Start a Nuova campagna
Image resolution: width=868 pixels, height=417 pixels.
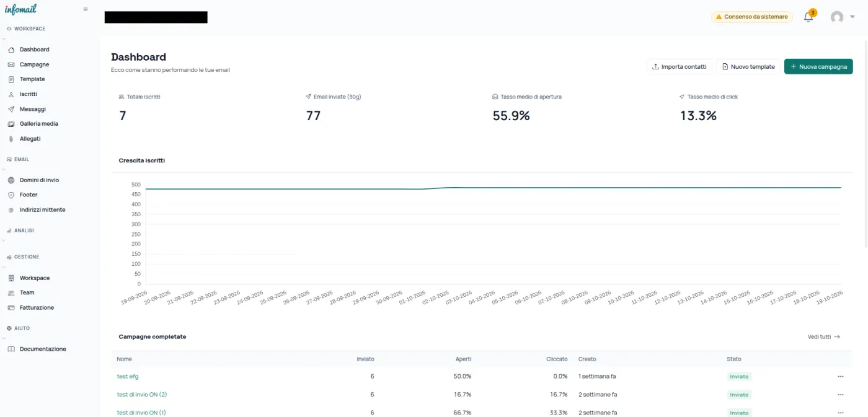pos(818,66)
